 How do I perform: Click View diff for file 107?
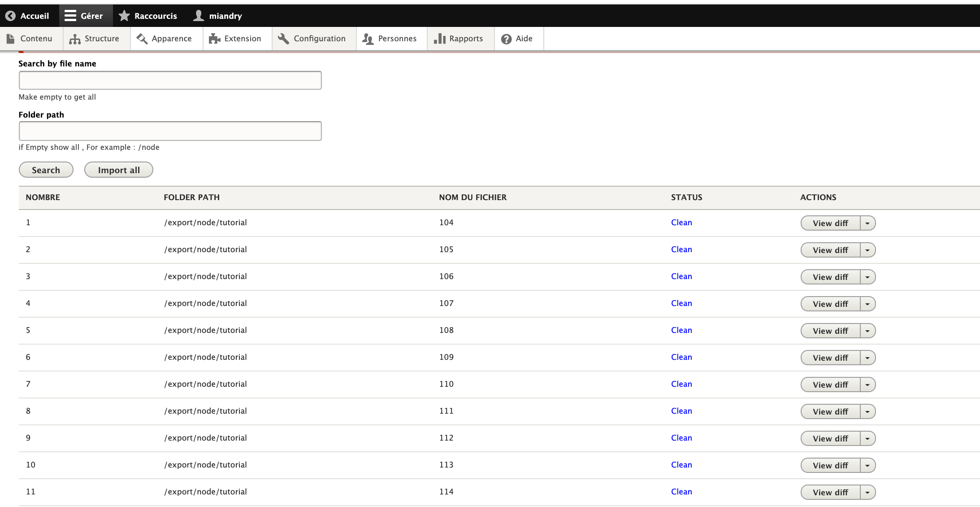tap(830, 304)
